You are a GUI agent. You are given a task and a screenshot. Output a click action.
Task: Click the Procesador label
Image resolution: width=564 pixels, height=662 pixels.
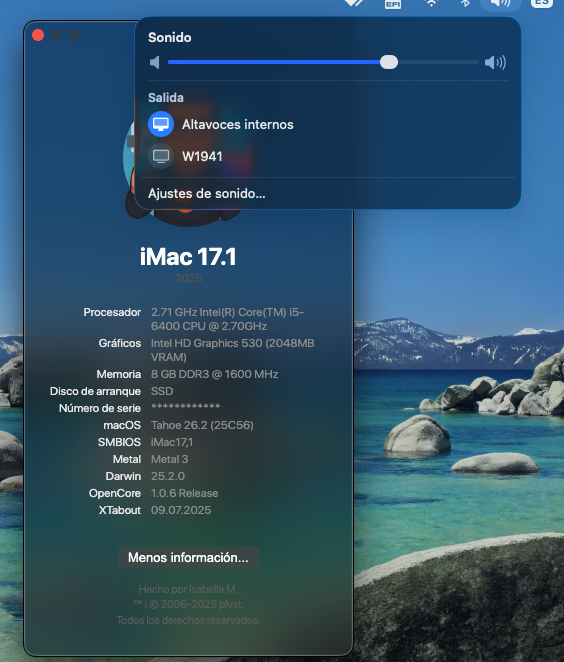coord(112,312)
